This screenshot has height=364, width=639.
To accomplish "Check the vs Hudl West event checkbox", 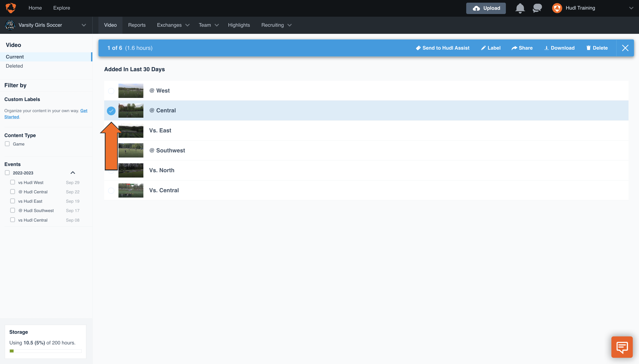I will click(x=12, y=182).
